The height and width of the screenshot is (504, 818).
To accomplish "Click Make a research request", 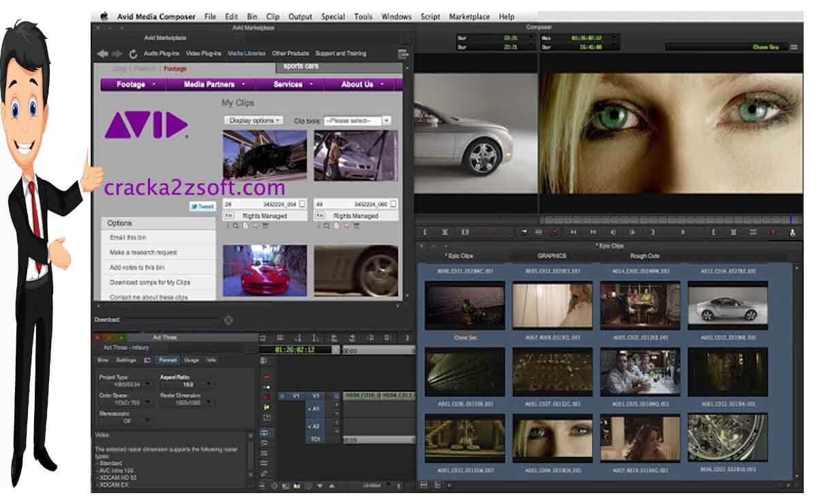I will [143, 253].
